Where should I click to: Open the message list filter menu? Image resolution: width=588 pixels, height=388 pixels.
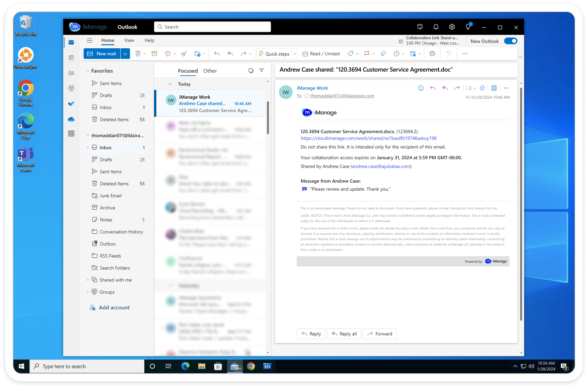[262, 71]
